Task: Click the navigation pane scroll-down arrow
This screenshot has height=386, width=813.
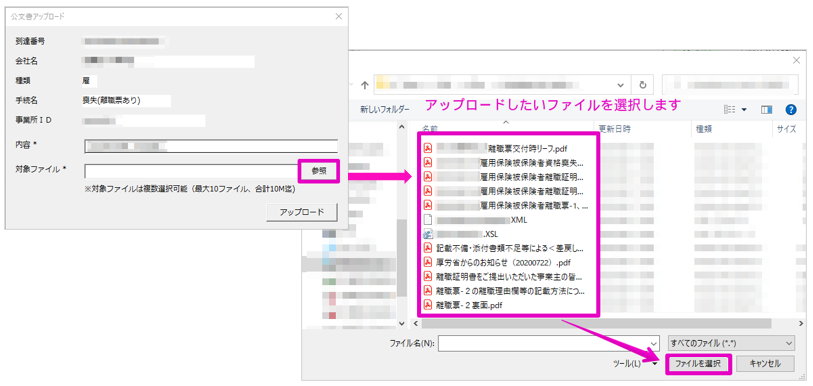Action: click(401, 323)
